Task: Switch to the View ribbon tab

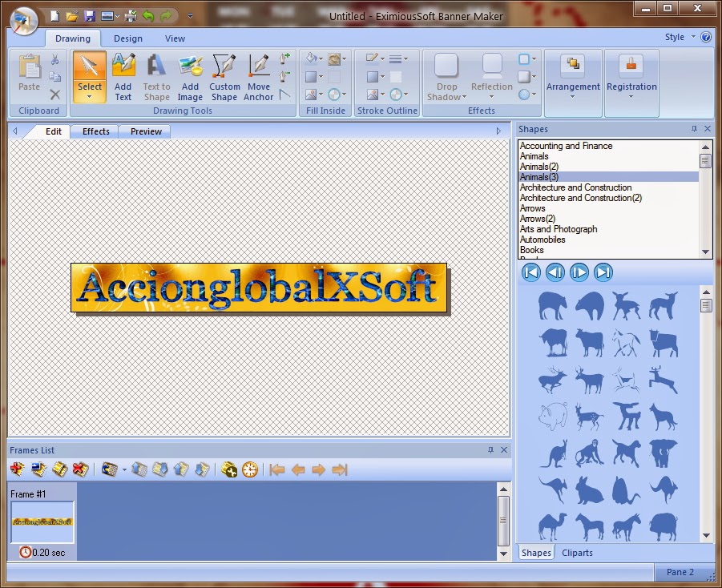Action: pyautogui.click(x=175, y=38)
